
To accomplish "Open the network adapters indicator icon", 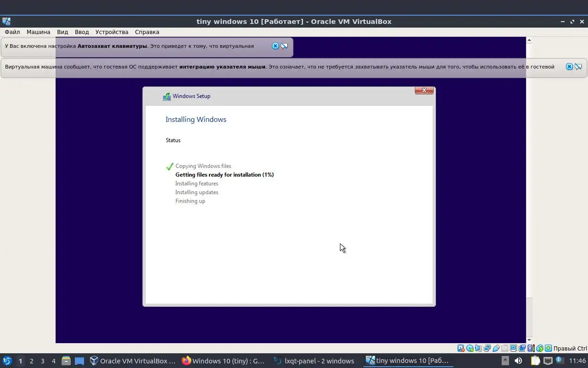I will tap(487, 348).
